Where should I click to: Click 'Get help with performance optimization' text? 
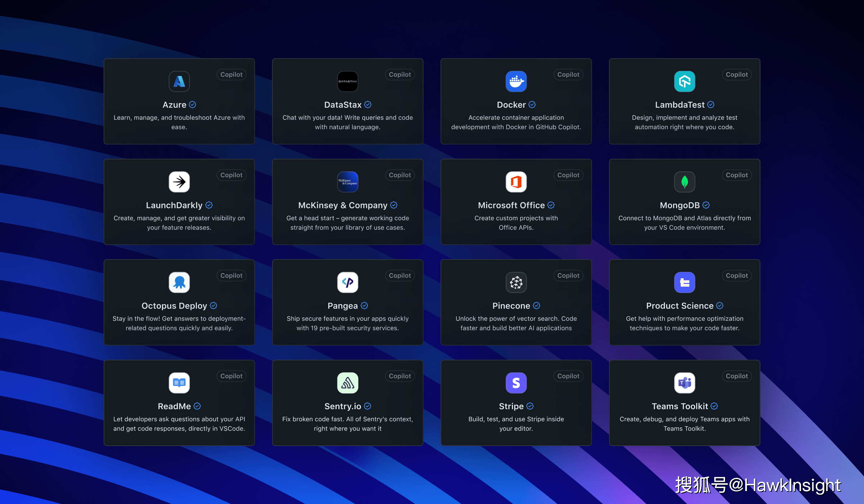coord(685,323)
